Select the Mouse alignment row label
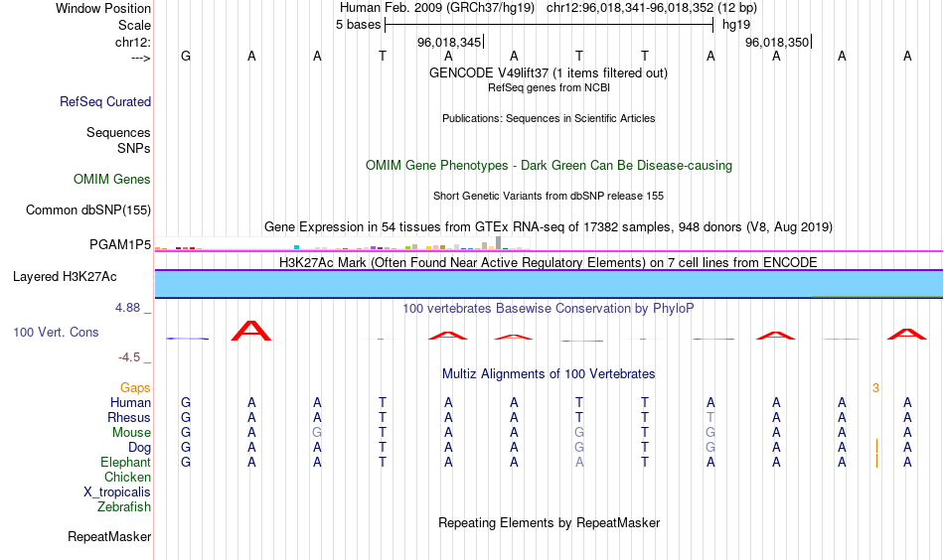This screenshot has width=944, height=560. tap(131, 433)
